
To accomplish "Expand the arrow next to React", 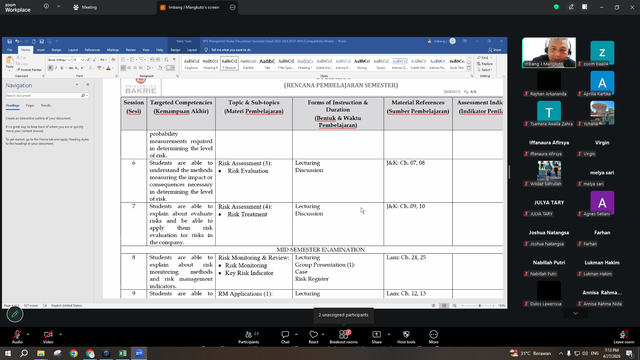I will click(x=323, y=334).
